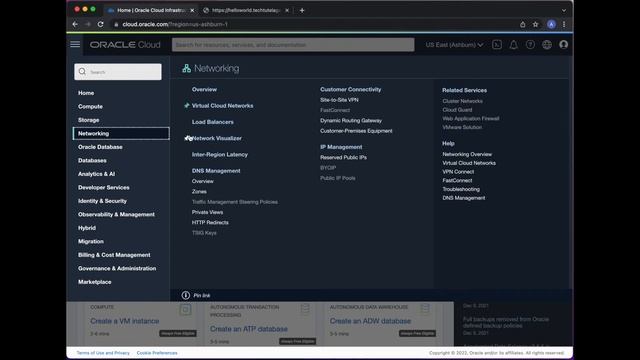
Task: Close the helloworld browser tab
Action: point(287,10)
